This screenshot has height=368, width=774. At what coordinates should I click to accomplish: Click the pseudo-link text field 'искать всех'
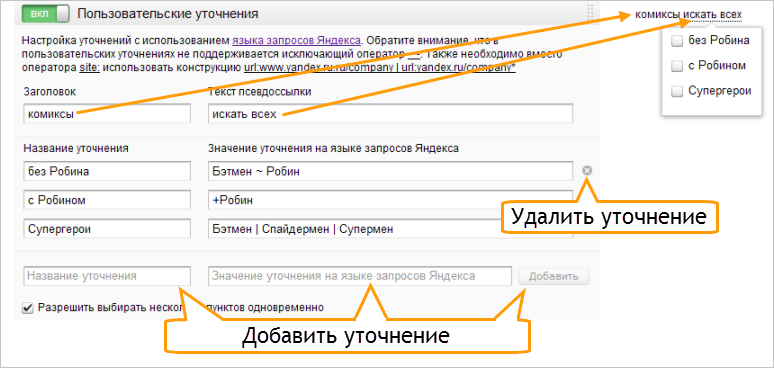coord(390,113)
